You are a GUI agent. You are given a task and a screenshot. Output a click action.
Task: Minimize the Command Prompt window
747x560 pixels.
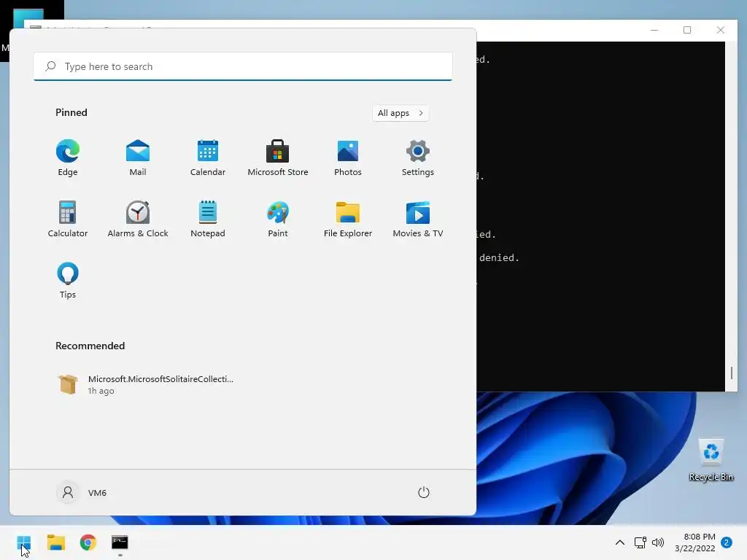click(x=654, y=30)
